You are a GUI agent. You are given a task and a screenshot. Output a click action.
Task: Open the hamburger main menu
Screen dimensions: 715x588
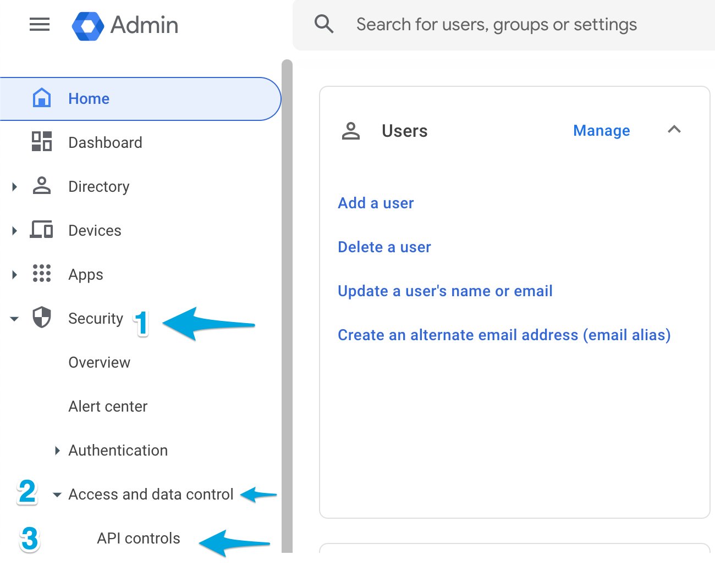(x=40, y=25)
